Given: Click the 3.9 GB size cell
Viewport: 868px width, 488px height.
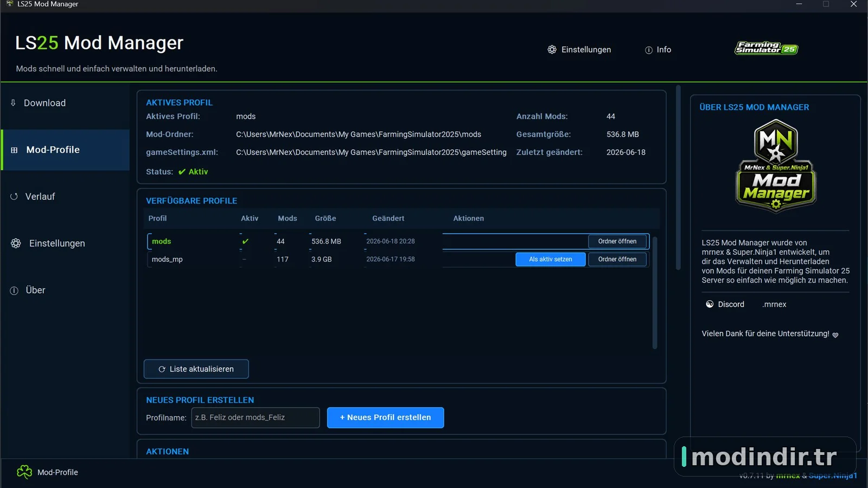Looking at the screenshot, I should point(322,259).
